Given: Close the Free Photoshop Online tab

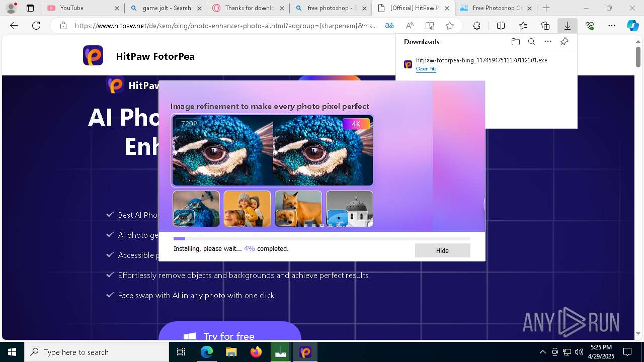Looking at the screenshot, I should pyautogui.click(x=529, y=8).
